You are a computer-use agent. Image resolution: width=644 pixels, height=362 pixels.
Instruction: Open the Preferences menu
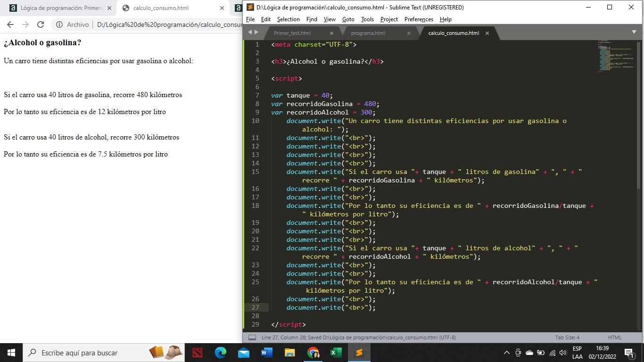[x=419, y=19]
